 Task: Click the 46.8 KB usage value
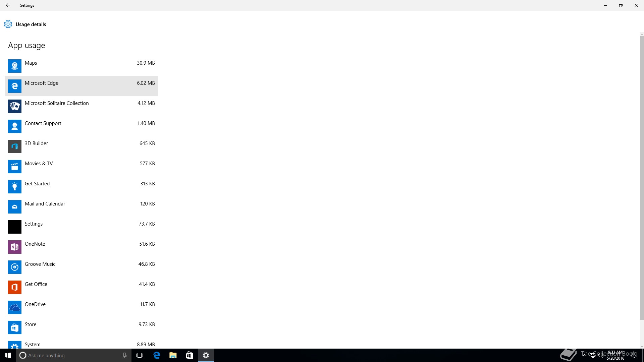147,264
